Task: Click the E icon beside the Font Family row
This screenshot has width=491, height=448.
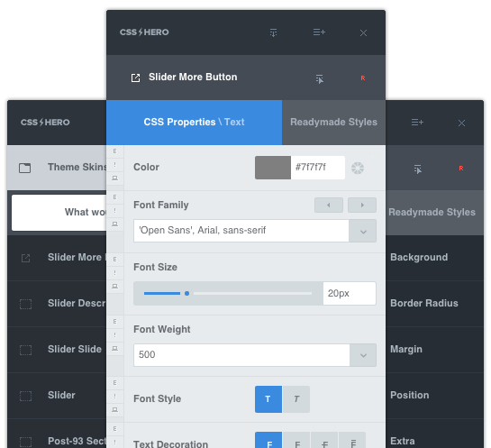Action: click(x=115, y=197)
